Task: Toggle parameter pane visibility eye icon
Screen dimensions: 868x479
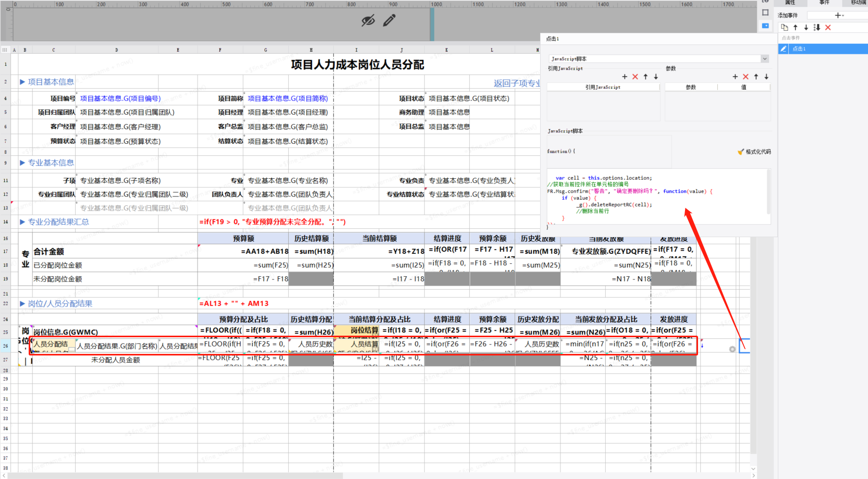Action: tap(368, 21)
